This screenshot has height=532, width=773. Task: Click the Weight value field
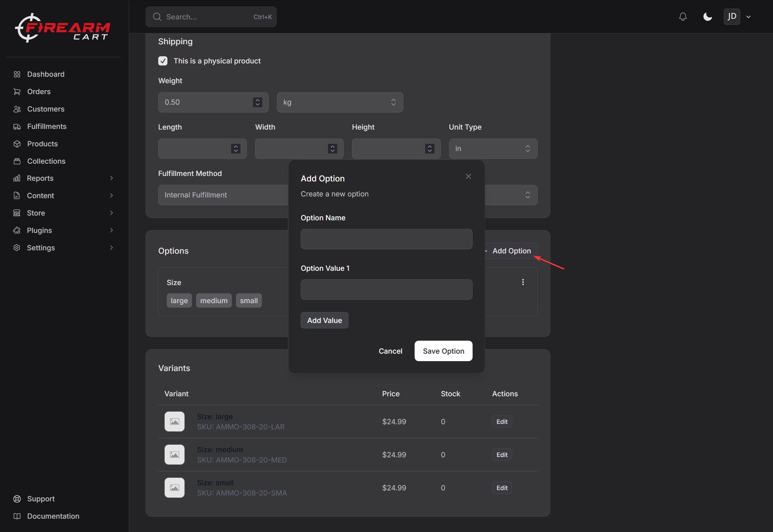point(213,102)
